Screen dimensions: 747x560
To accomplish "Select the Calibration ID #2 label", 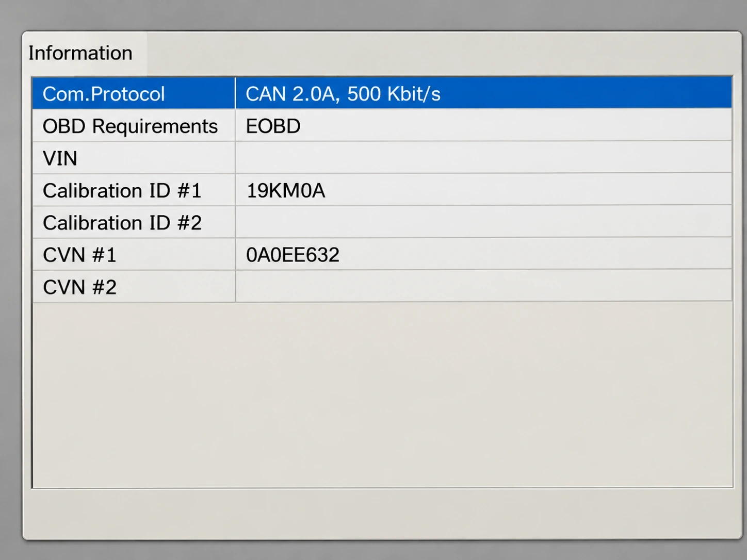I will click(x=122, y=223).
